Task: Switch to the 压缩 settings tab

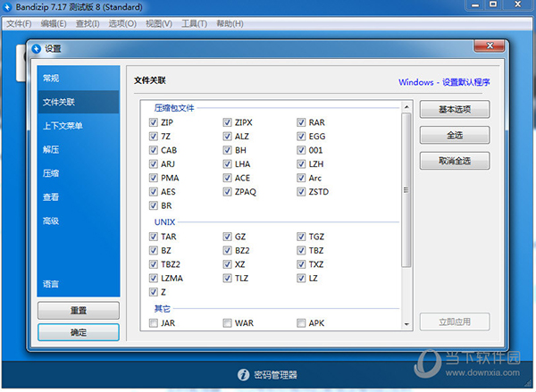Action: tap(79, 173)
